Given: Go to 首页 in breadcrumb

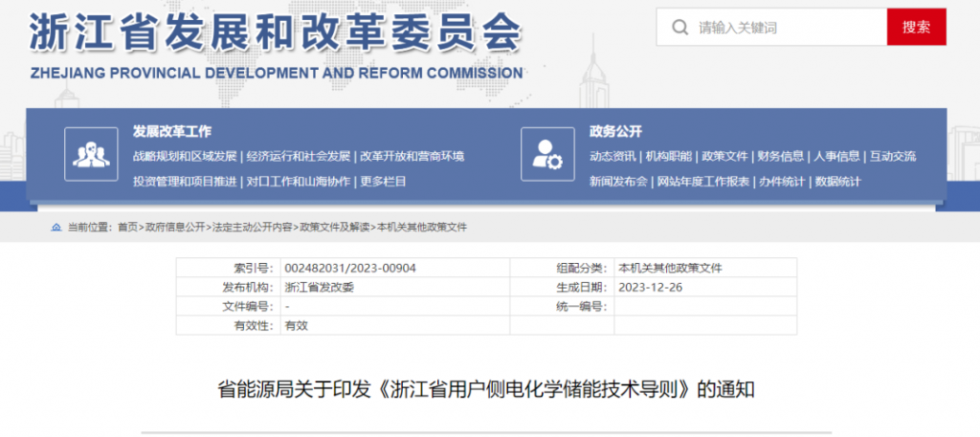Looking at the screenshot, I should point(127,228).
